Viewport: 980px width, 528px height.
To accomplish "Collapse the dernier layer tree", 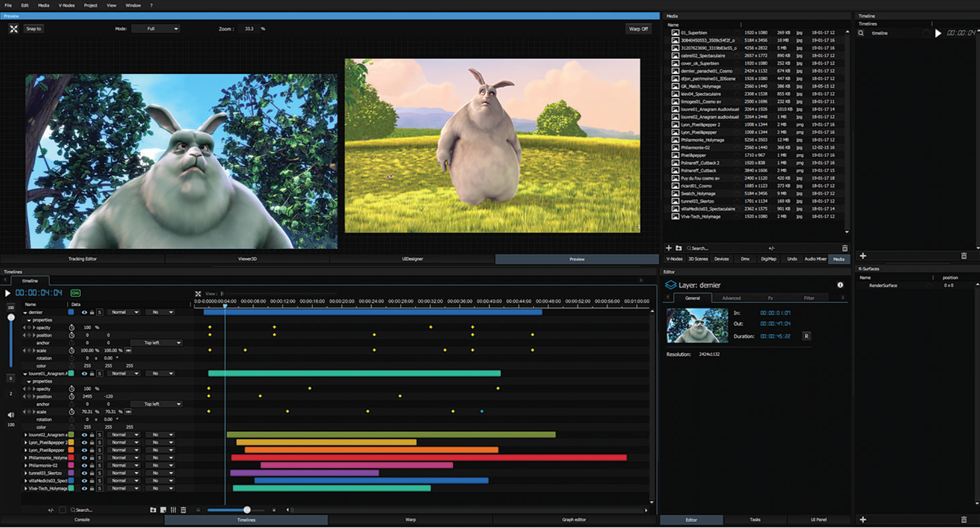I will pyautogui.click(x=25, y=312).
